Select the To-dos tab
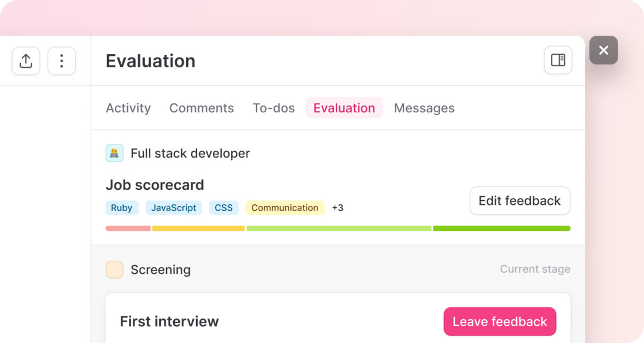Screen dimensions: 644x343 (274, 108)
